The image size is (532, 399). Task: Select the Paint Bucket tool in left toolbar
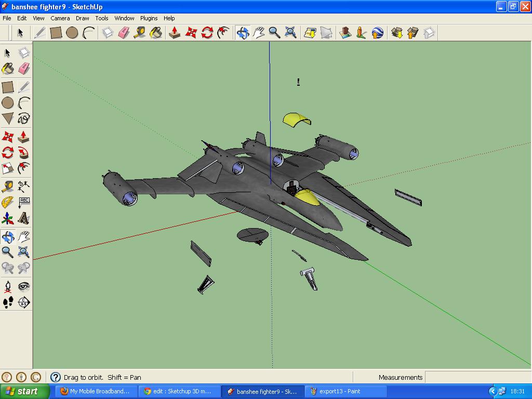[8, 69]
